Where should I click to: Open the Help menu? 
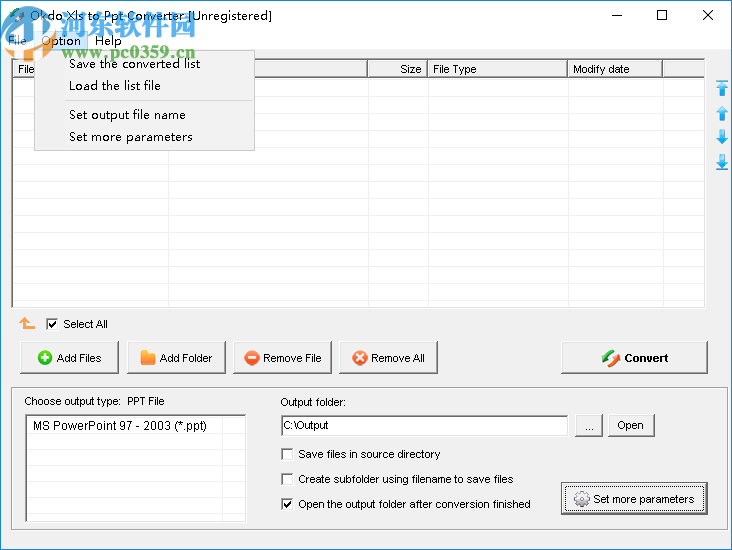coord(108,41)
